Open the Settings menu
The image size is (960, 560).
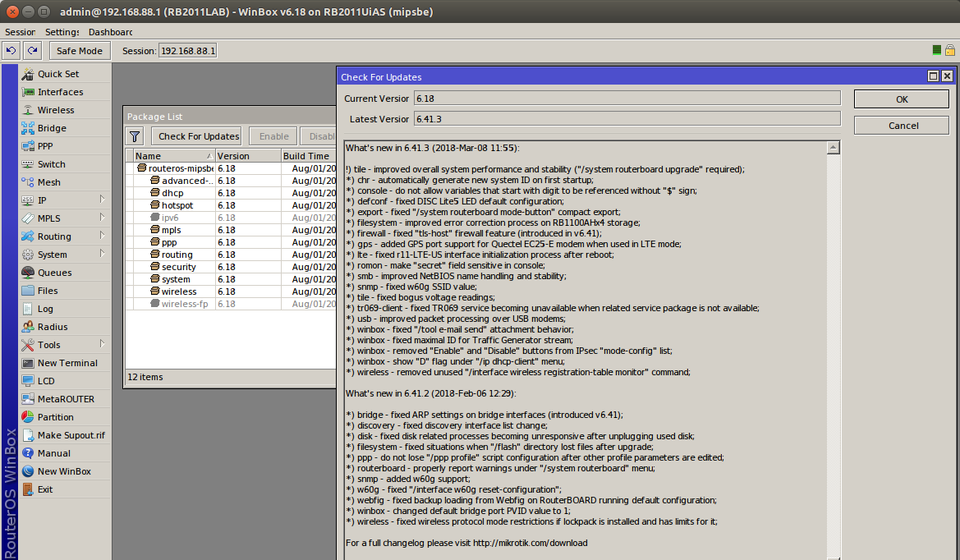62,32
